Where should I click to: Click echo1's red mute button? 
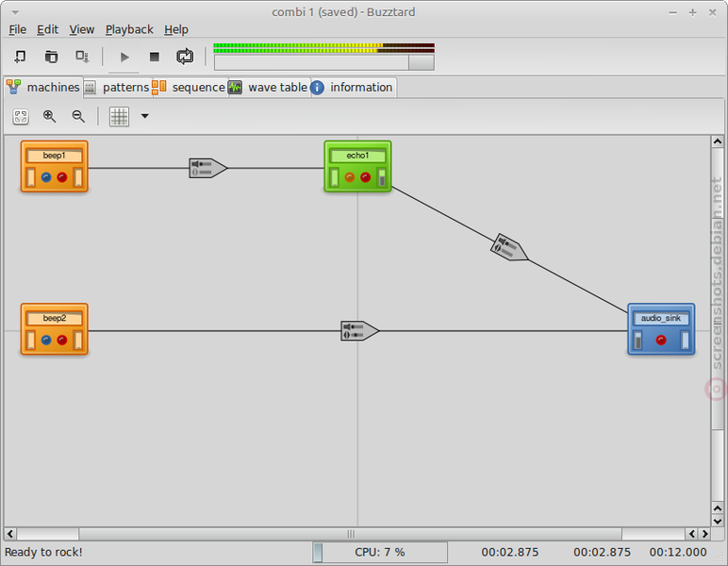tap(365, 177)
